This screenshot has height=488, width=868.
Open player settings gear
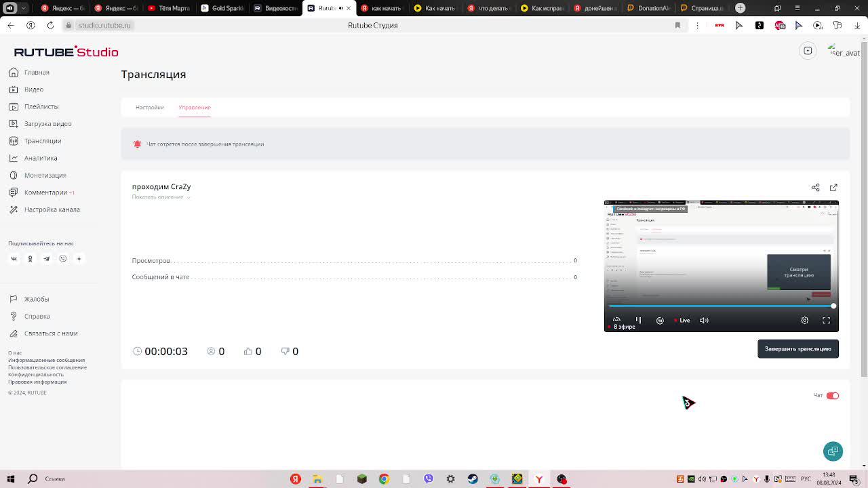click(x=804, y=321)
